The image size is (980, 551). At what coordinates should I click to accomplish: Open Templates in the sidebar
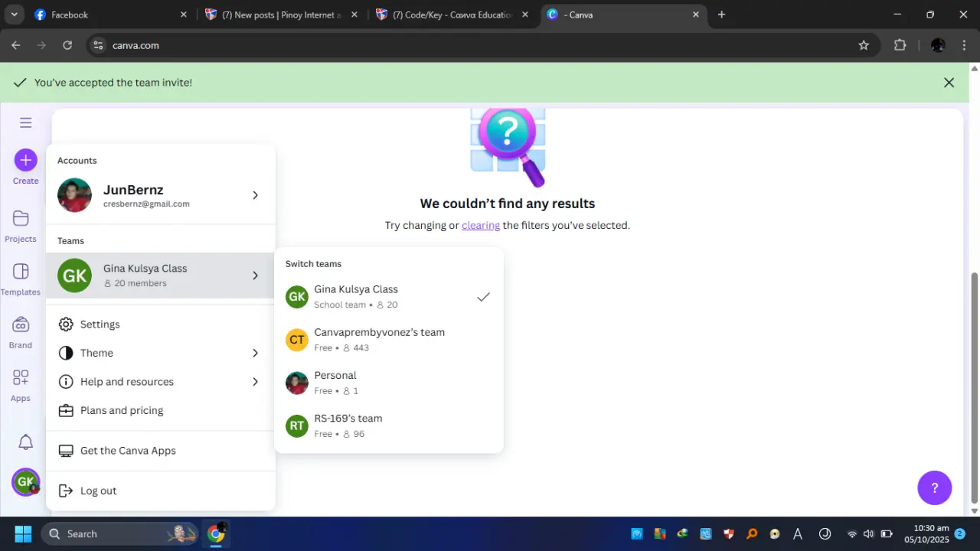point(21,280)
